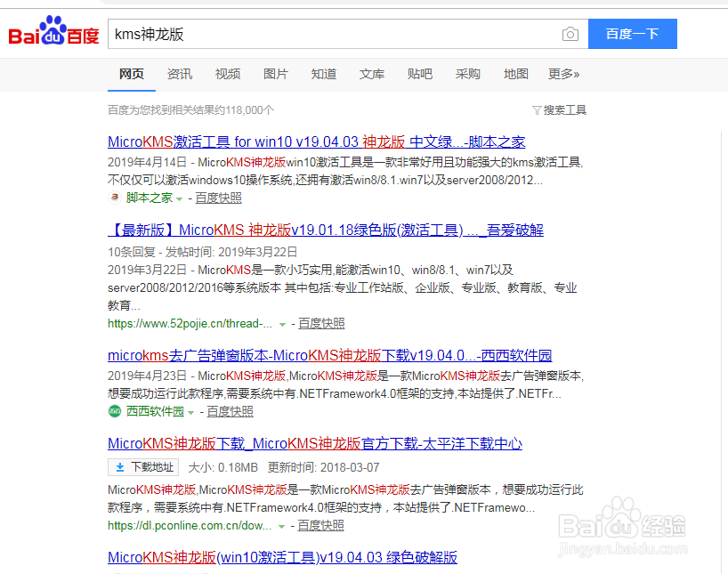Viewport: 728px width, 574px height.
Task: Open the 采购 tab
Action: 467,74
